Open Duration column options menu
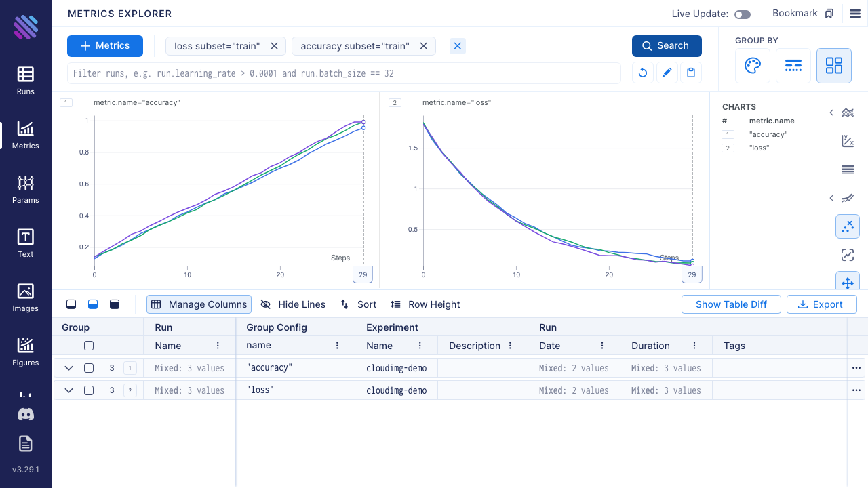The image size is (868, 488). click(694, 346)
